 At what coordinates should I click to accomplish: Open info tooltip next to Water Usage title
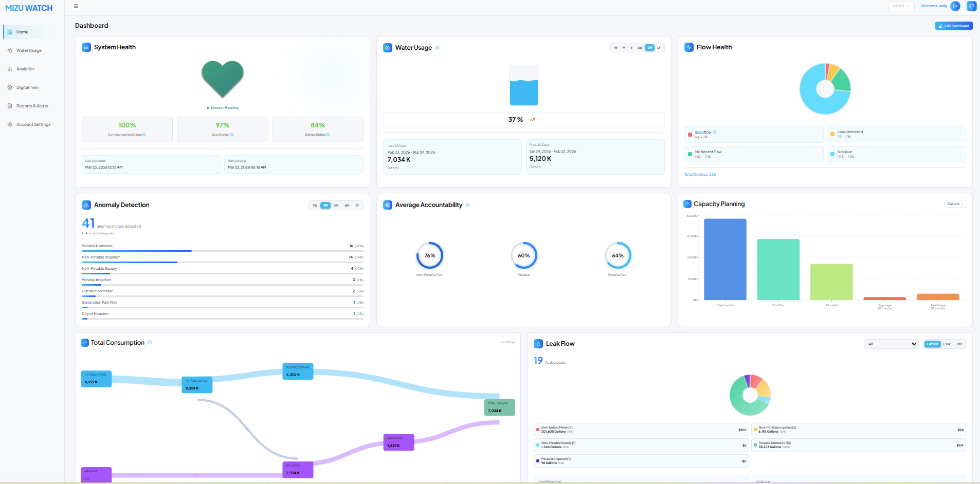[438, 48]
